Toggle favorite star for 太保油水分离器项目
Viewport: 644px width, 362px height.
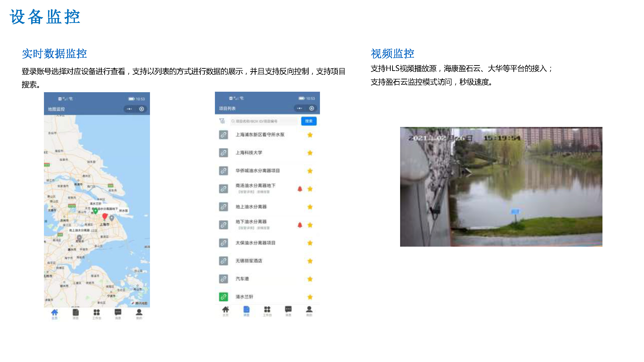(x=310, y=243)
